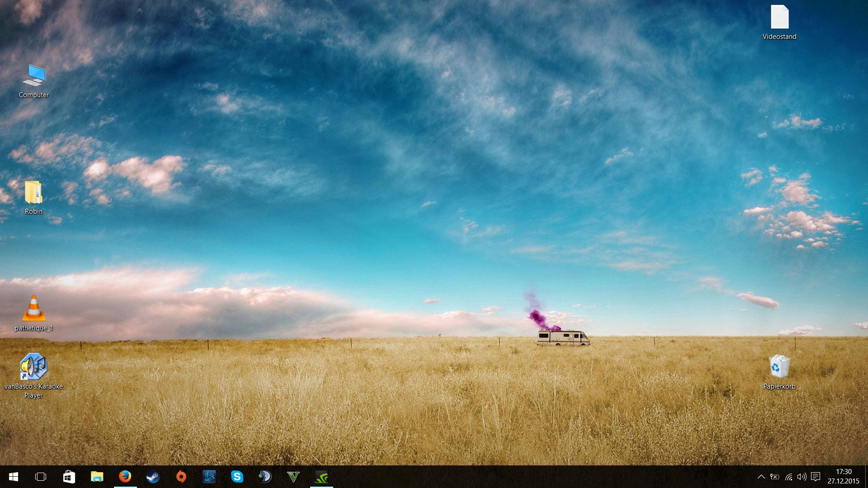This screenshot has height=488, width=868.
Task: Show hidden system tray icons
Action: click(x=761, y=477)
